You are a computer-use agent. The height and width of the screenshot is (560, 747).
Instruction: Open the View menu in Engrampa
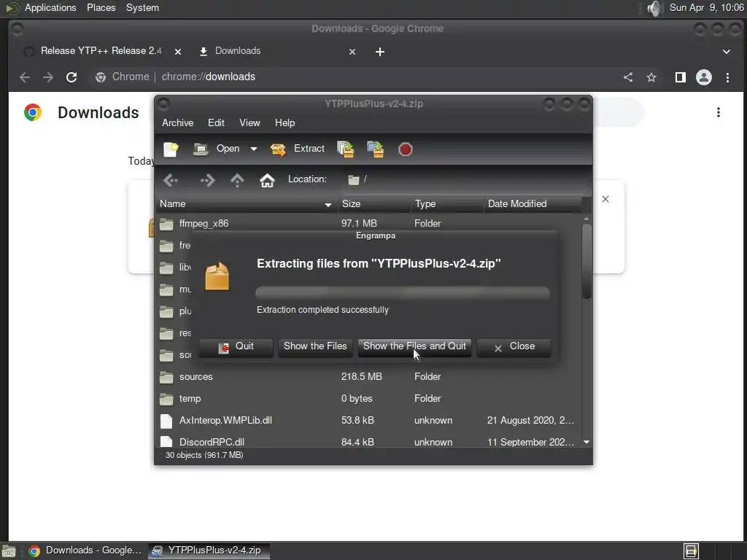pyautogui.click(x=249, y=122)
